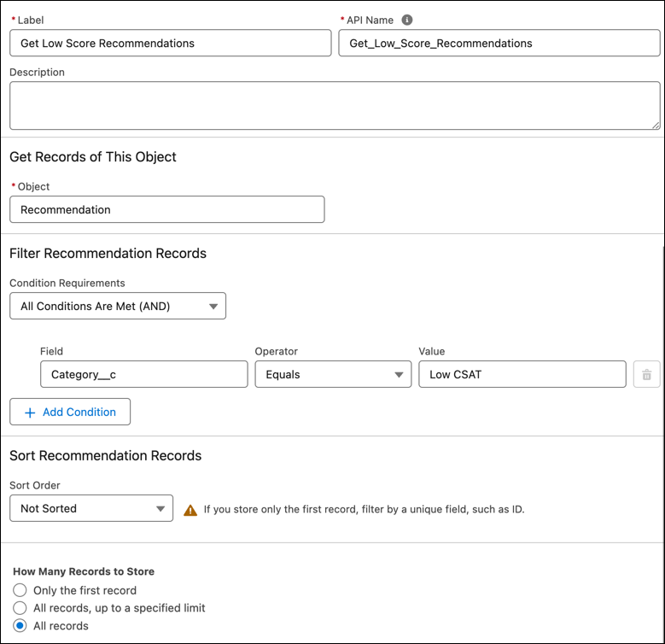Select All records, up to a specified limit
The width and height of the screenshot is (665, 644).
pos(20,608)
